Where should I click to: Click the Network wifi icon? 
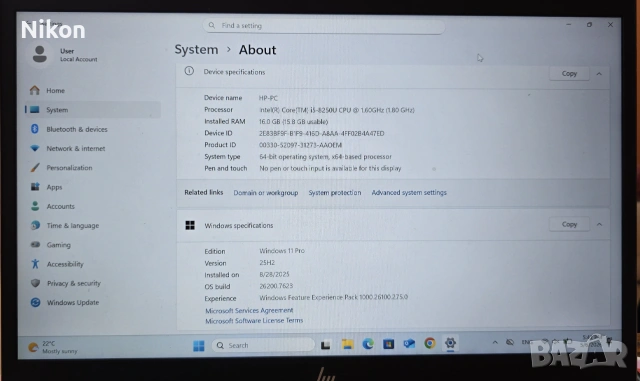(35, 148)
